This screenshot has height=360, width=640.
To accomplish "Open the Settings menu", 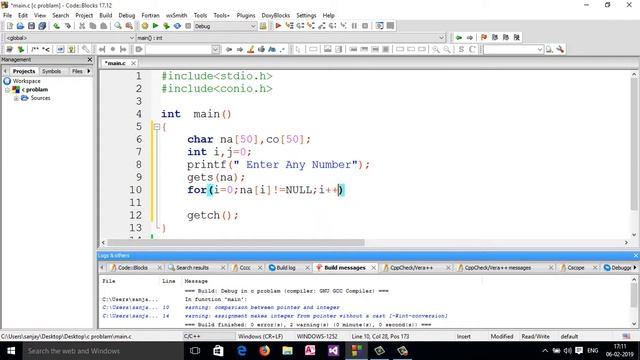I will 306,16.
